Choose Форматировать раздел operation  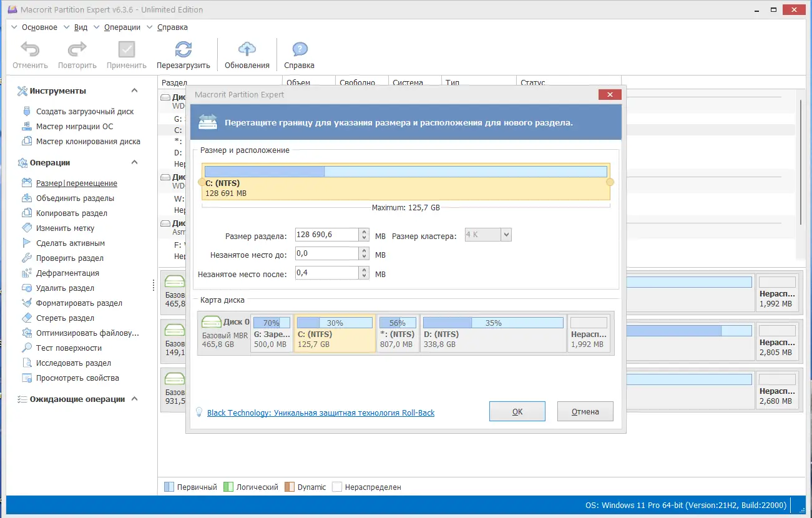(x=79, y=303)
